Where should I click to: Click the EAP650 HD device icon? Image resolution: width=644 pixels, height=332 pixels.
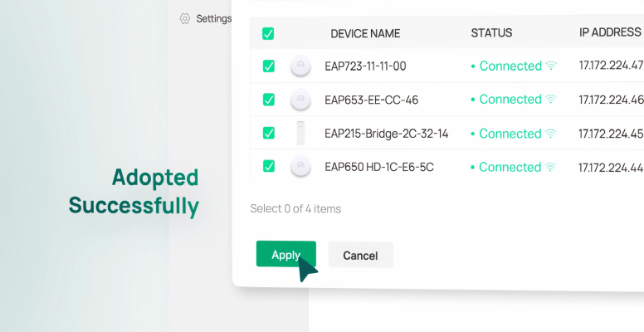point(300,167)
